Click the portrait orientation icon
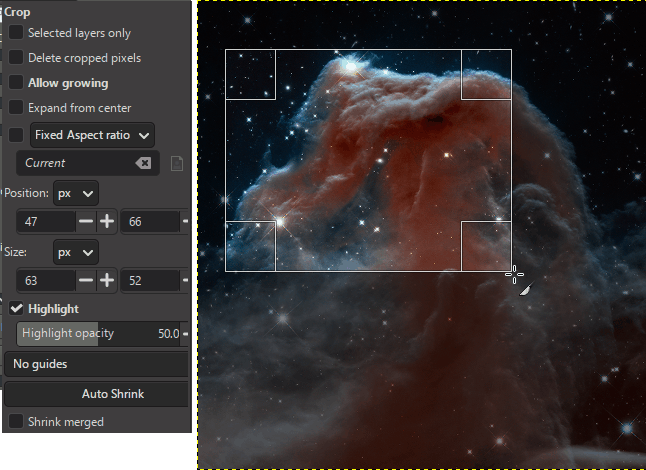 176,163
